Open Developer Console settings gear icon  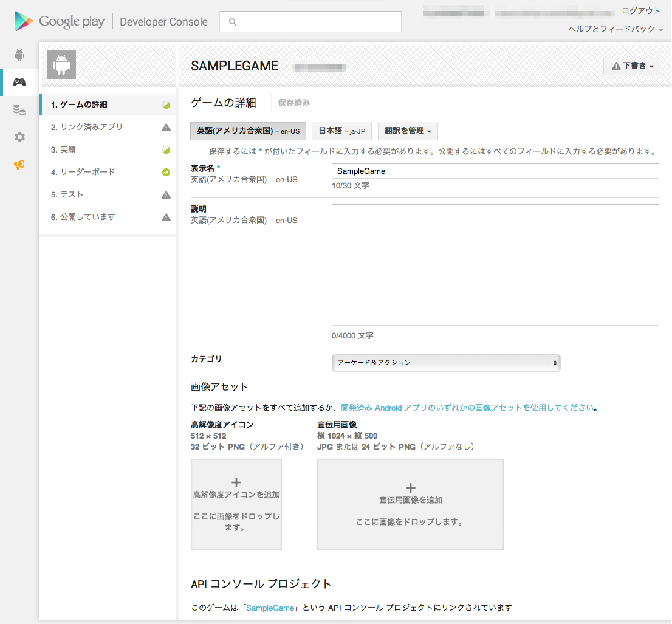(x=19, y=137)
